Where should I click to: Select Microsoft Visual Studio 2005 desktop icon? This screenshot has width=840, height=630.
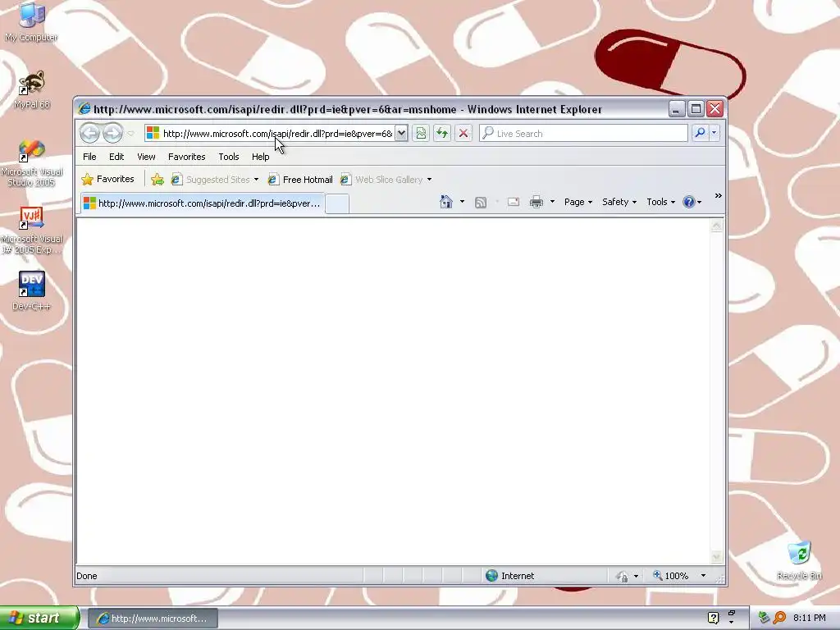point(32,163)
